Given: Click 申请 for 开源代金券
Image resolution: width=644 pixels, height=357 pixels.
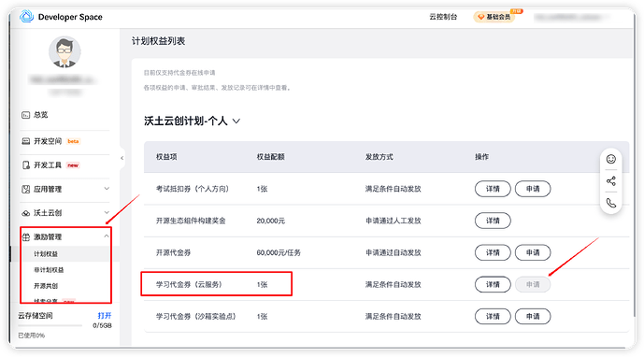Looking at the screenshot, I should click(x=533, y=252).
